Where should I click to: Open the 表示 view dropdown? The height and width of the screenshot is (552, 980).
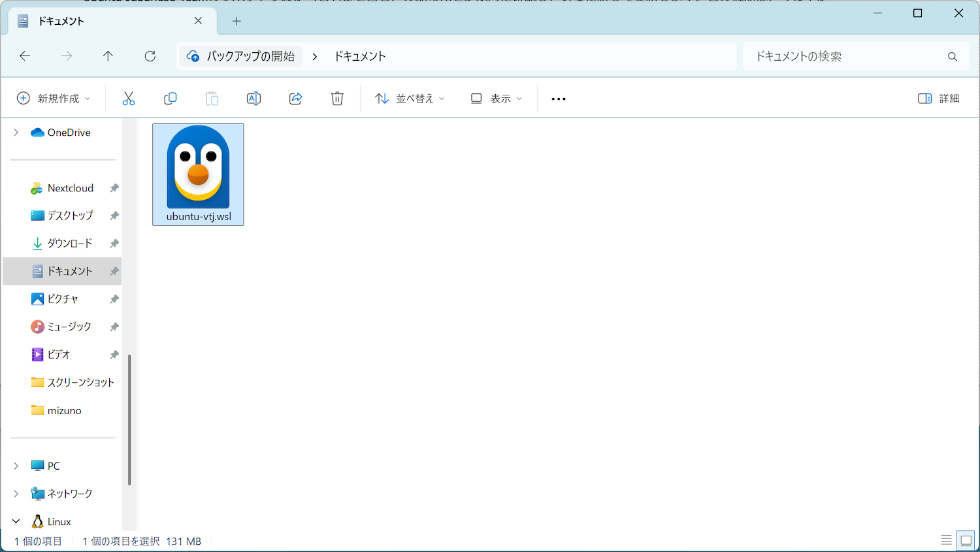coord(497,99)
